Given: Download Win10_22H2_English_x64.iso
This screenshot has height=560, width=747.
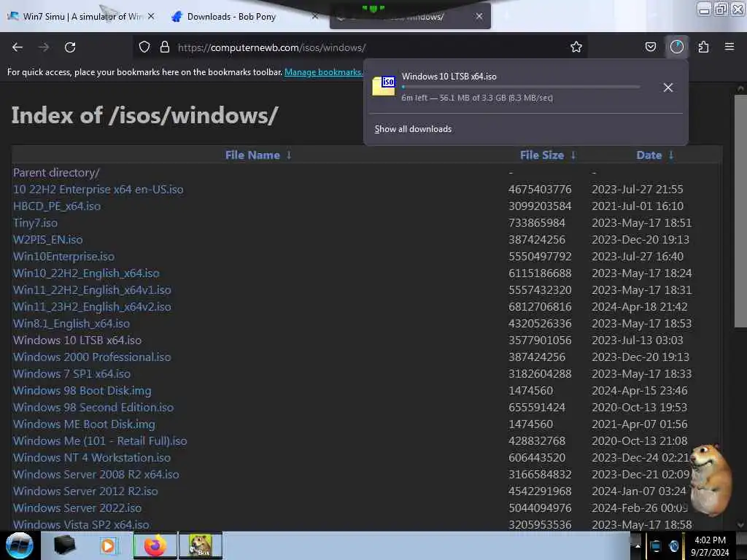Looking at the screenshot, I should point(86,273).
